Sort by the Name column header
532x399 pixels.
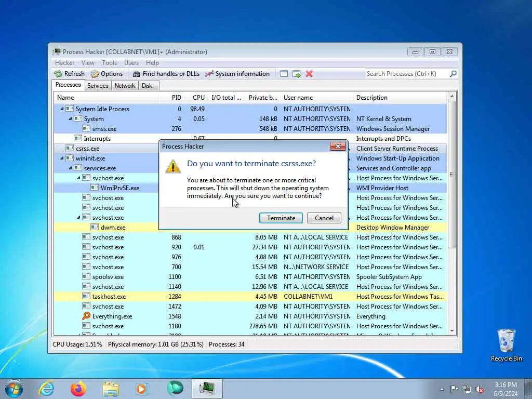[x=106, y=97]
